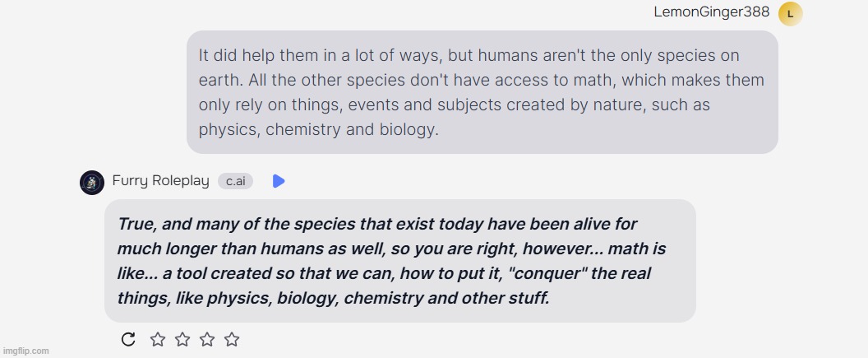The height and width of the screenshot is (358, 868).
Task: Select the Furry Roleplay reply bubble
Action: coord(399,260)
